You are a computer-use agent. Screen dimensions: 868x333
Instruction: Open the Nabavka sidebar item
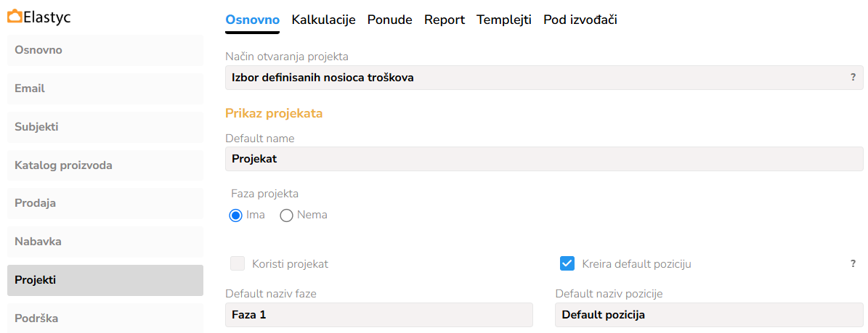coord(105,242)
